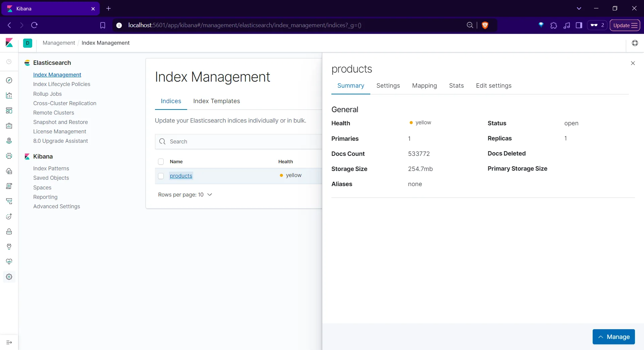Screen dimensions: 644x350
Task: Open Uptime from the side navigation
Action: [x=9, y=216]
